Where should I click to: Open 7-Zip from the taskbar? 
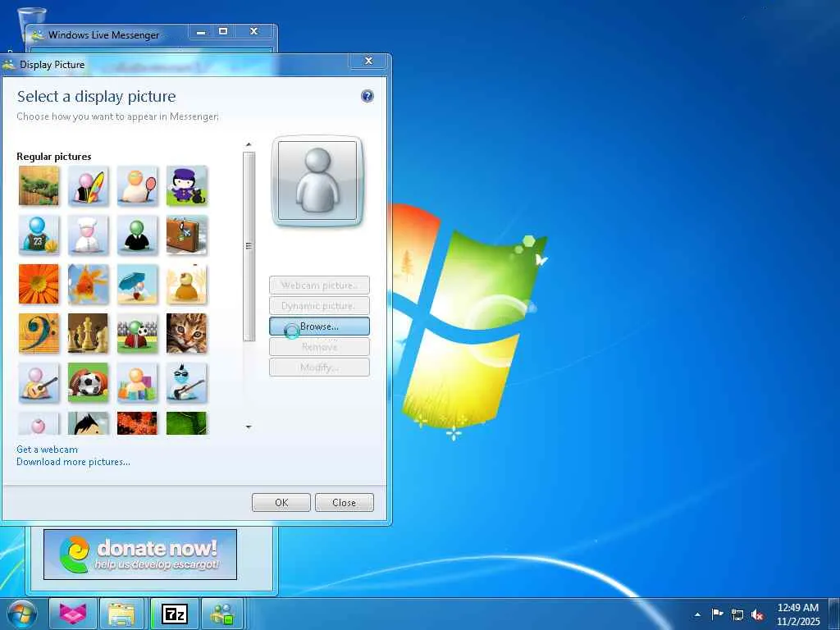point(175,614)
